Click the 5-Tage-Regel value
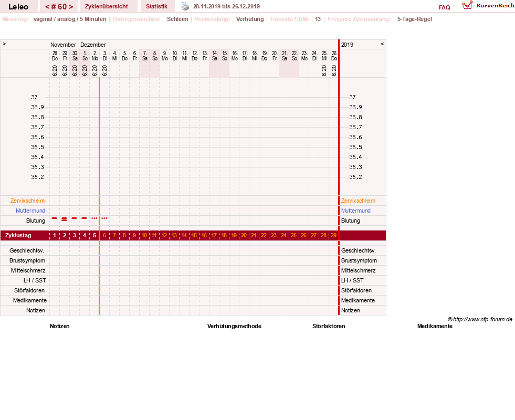 (415, 19)
